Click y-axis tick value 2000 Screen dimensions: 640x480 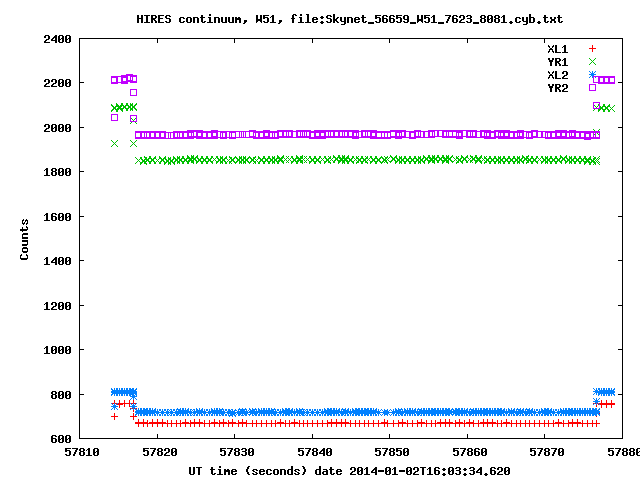coord(57,128)
